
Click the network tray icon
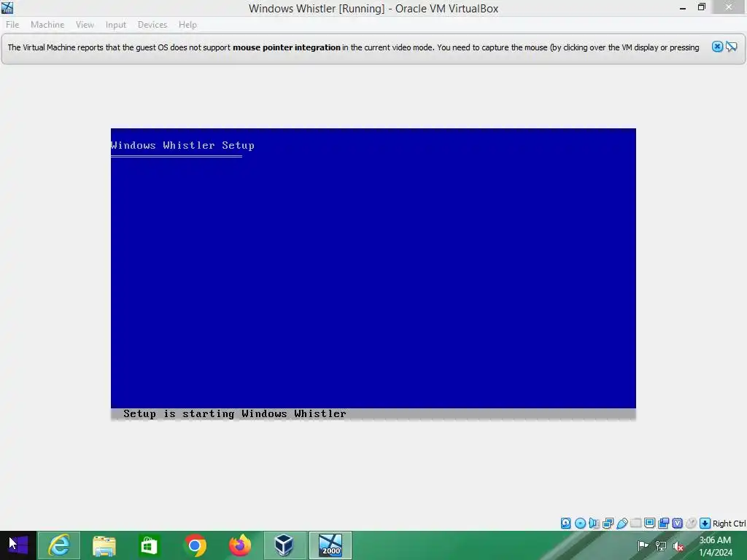pyautogui.click(x=661, y=545)
